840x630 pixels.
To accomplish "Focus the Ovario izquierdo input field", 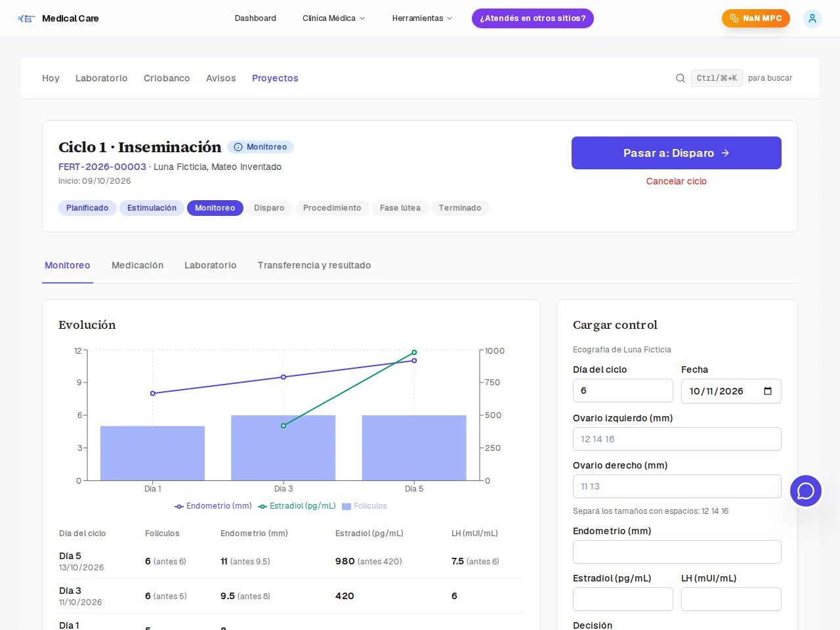I will tap(677, 439).
